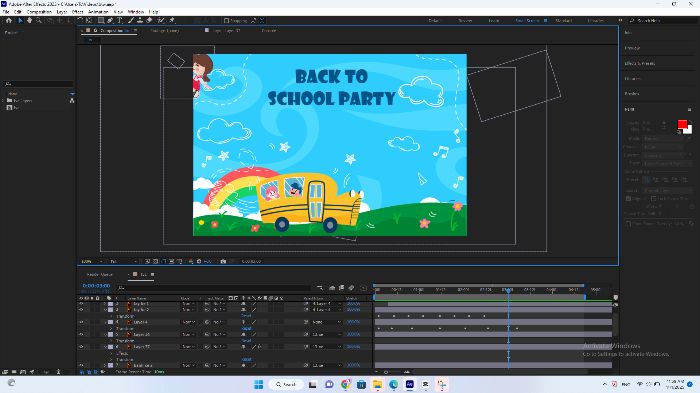Click the new folder icon in the Project panel
Image resolution: width=700 pixels, height=393 pixels.
coord(14,372)
